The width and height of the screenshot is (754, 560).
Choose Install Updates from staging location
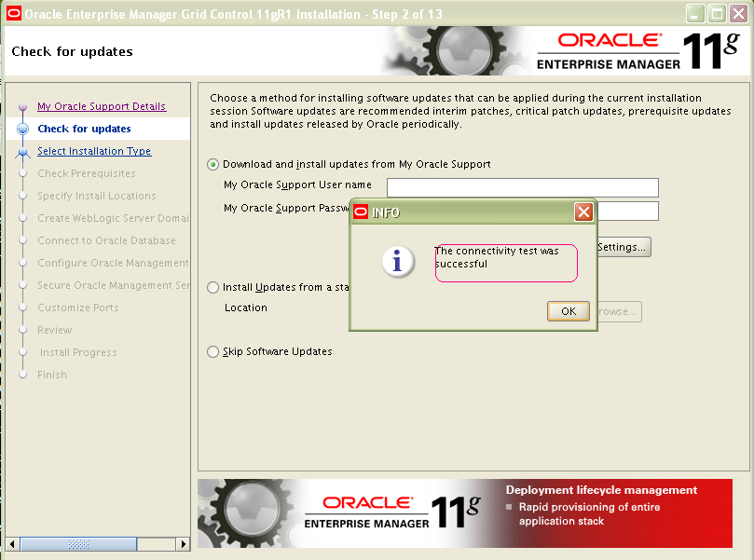tap(213, 287)
